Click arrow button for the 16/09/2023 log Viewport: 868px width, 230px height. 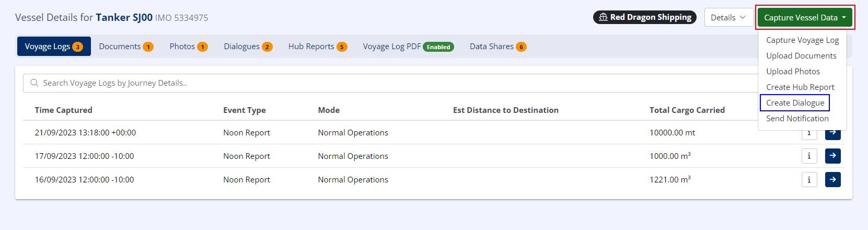coord(832,179)
